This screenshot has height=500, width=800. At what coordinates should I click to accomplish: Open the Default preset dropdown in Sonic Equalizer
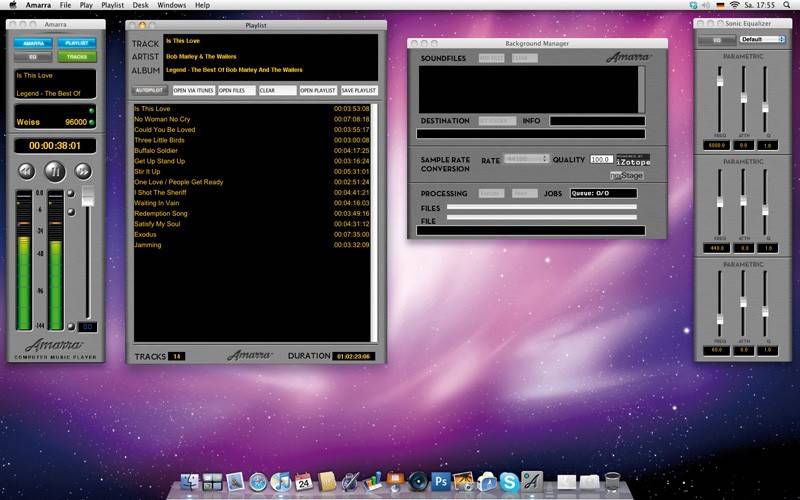click(x=762, y=39)
